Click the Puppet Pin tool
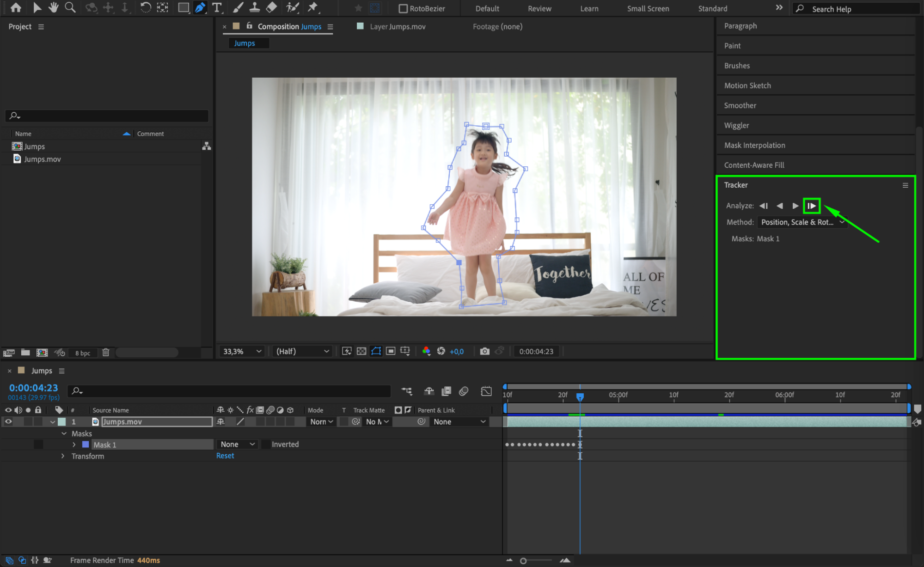The width and height of the screenshot is (924, 567). (x=313, y=7)
